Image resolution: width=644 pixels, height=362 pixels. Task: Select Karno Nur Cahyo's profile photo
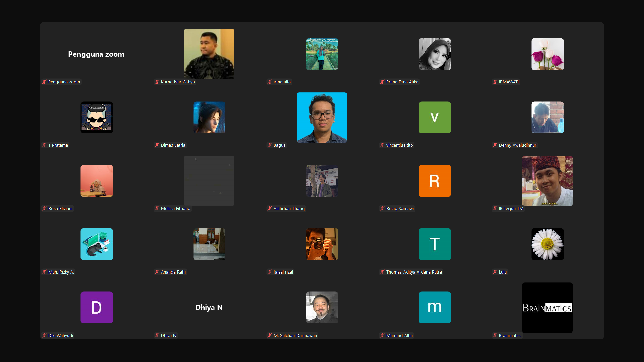pyautogui.click(x=209, y=54)
